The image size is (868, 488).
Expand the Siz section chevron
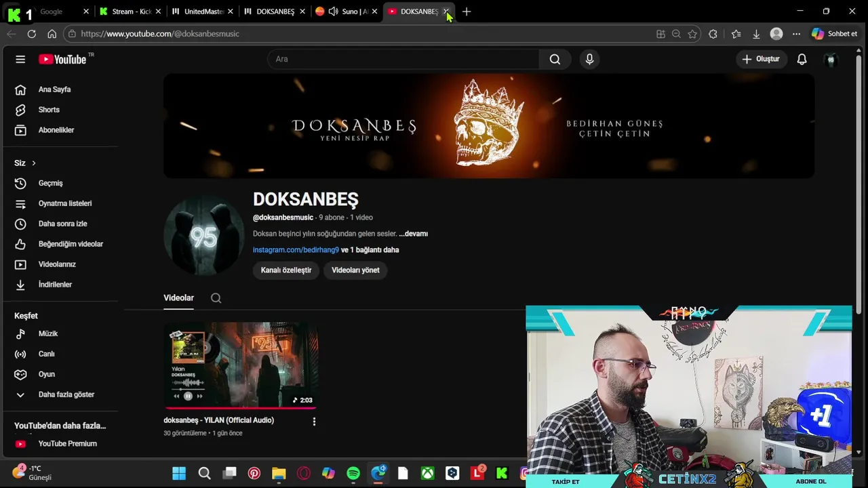[33, 163]
